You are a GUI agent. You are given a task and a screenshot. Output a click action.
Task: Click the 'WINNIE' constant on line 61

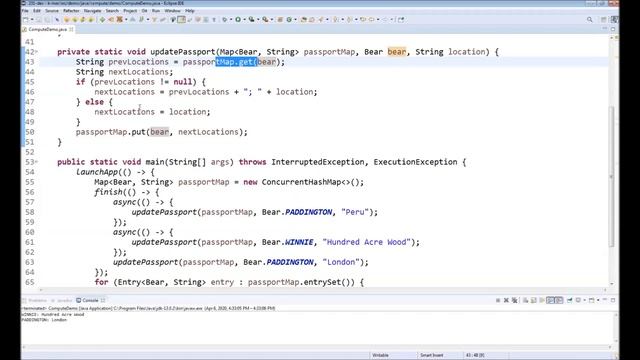point(299,242)
